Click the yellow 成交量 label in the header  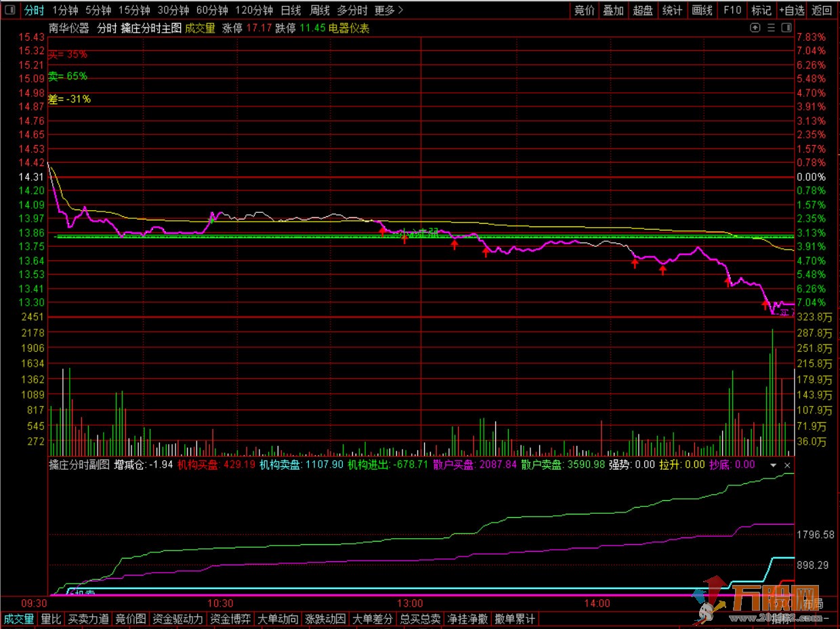tap(200, 28)
